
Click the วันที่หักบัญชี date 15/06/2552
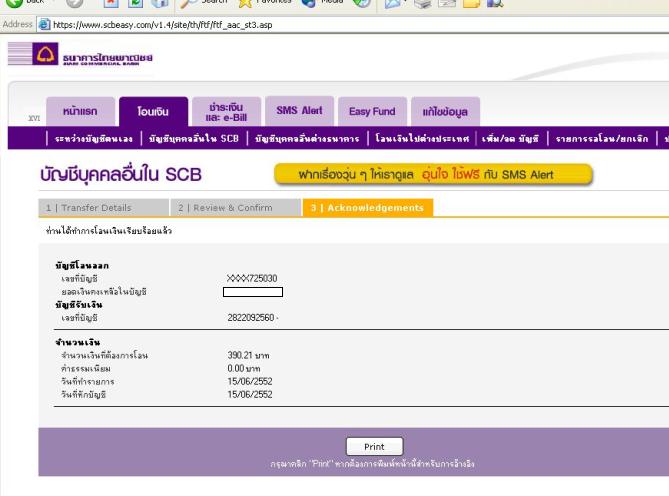tap(250, 394)
